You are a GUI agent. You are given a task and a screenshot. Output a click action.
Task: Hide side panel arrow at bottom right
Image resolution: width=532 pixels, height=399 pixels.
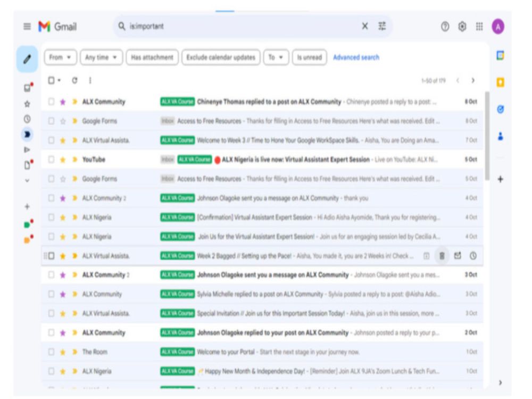(x=501, y=383)
